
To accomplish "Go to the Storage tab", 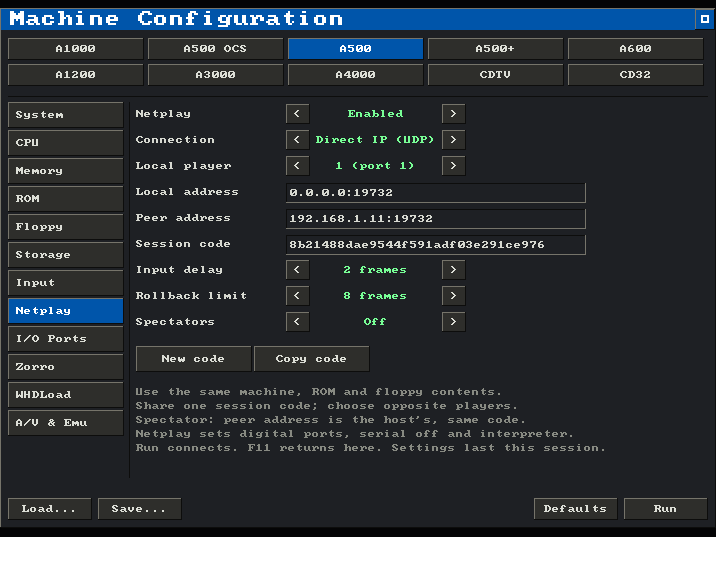I will pos(65,255).
